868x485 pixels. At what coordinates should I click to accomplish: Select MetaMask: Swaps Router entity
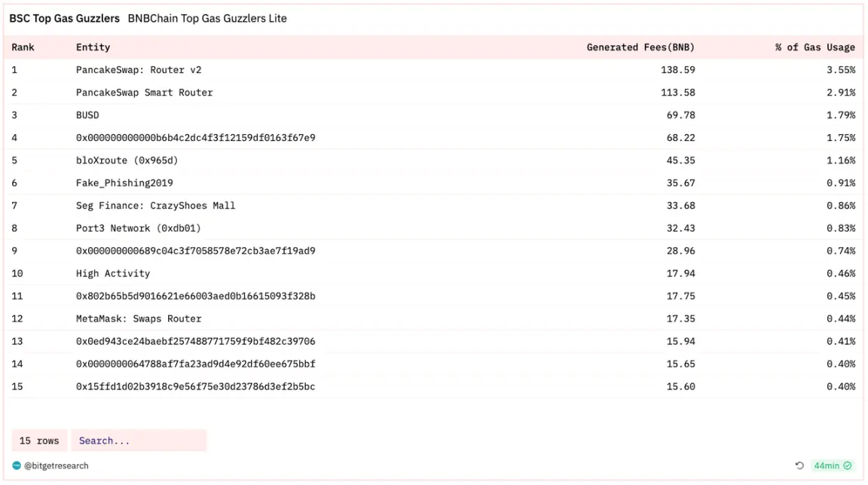tap(139, 319)
